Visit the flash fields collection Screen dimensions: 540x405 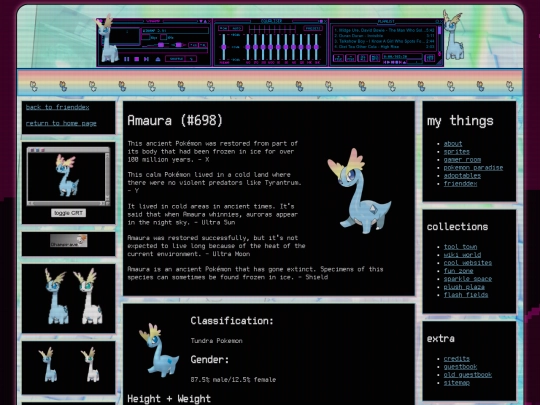[x=466, y=294]
